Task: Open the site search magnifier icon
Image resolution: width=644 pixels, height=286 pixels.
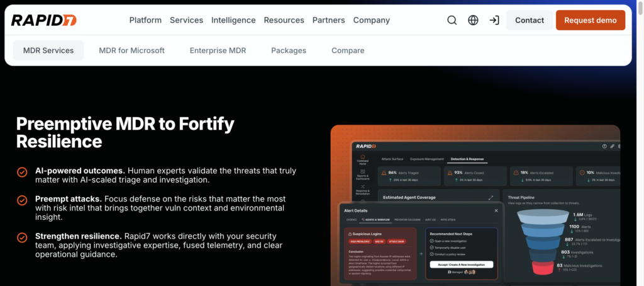Action: (452, 20)
